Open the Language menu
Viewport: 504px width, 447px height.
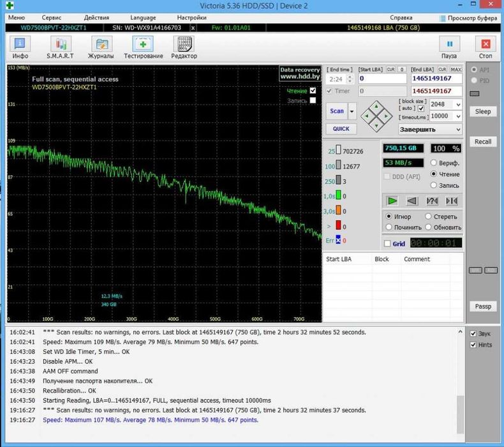pyautogui.click(x=142, y=18)
